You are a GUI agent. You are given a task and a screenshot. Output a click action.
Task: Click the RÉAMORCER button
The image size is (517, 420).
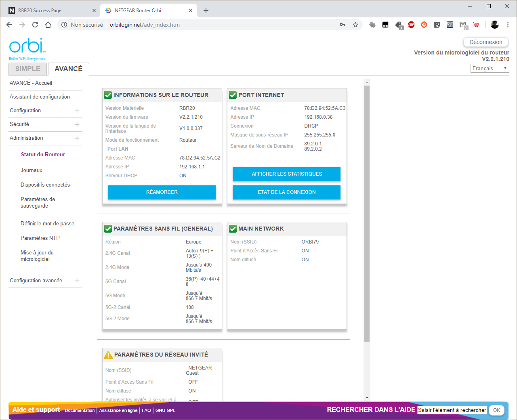click(x=162, y=192)
